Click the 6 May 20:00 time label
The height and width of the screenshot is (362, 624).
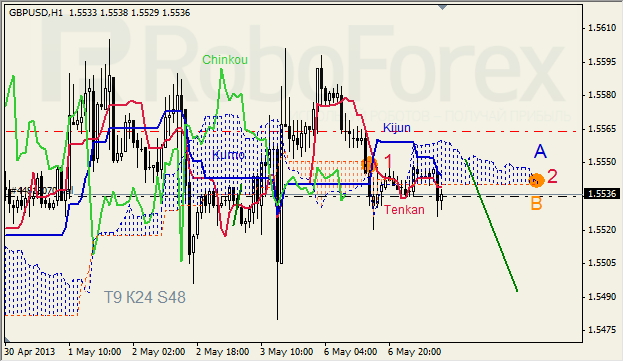coord(414,352)
